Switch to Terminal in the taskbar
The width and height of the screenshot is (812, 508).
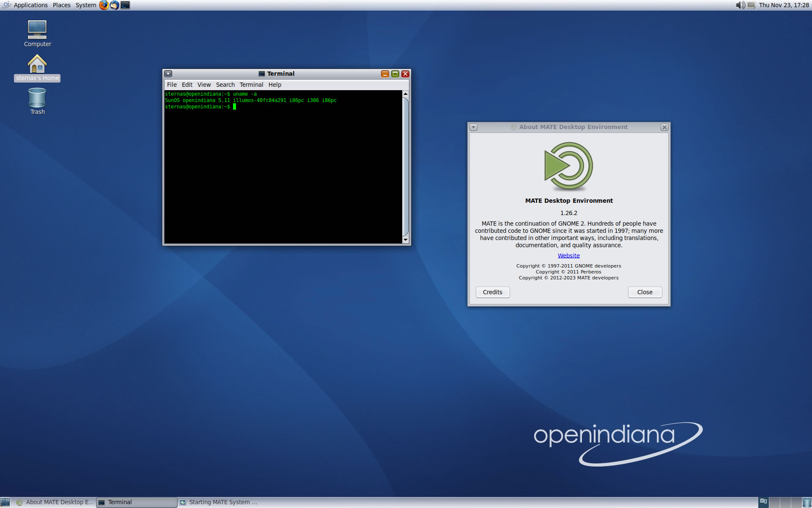[137, 502]
